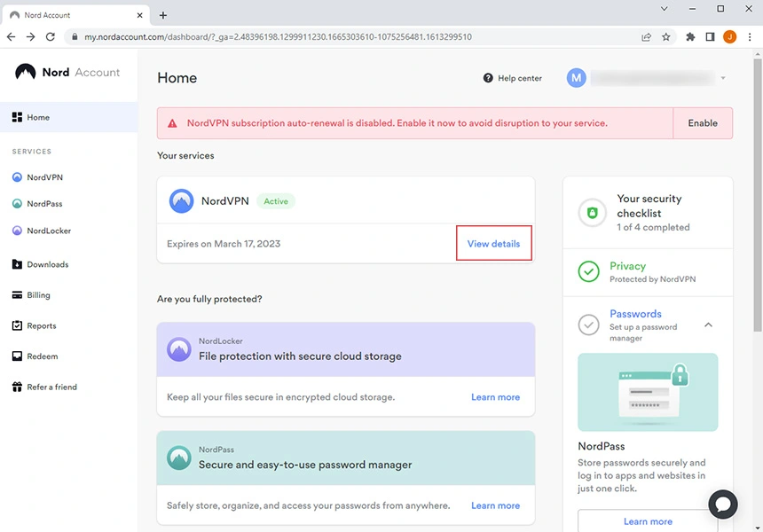Click the Help center icon

488,78
